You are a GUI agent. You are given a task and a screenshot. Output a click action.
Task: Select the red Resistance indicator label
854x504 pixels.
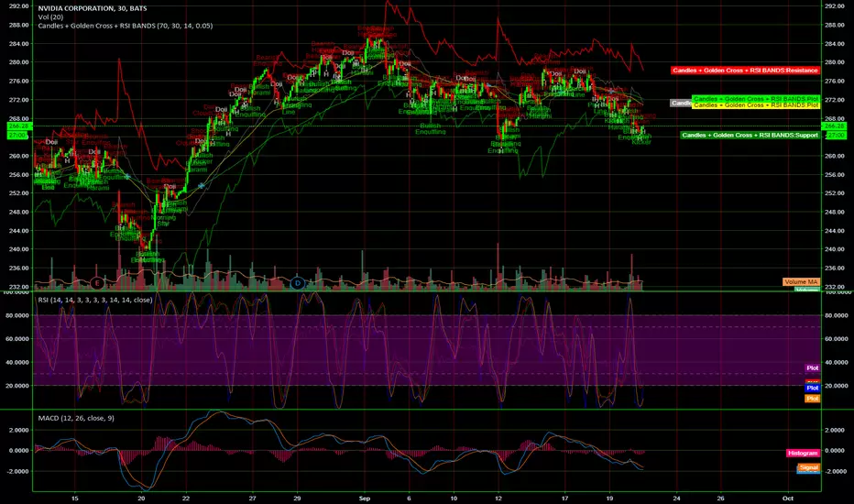745,71
